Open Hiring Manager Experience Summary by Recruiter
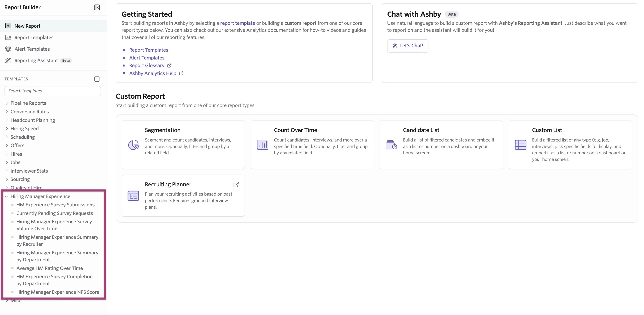 coord(57,241)
